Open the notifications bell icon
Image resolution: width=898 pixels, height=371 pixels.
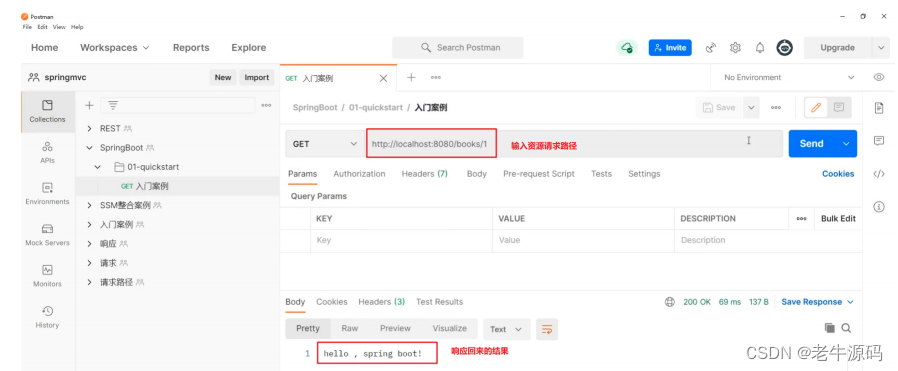coord(760,48)
